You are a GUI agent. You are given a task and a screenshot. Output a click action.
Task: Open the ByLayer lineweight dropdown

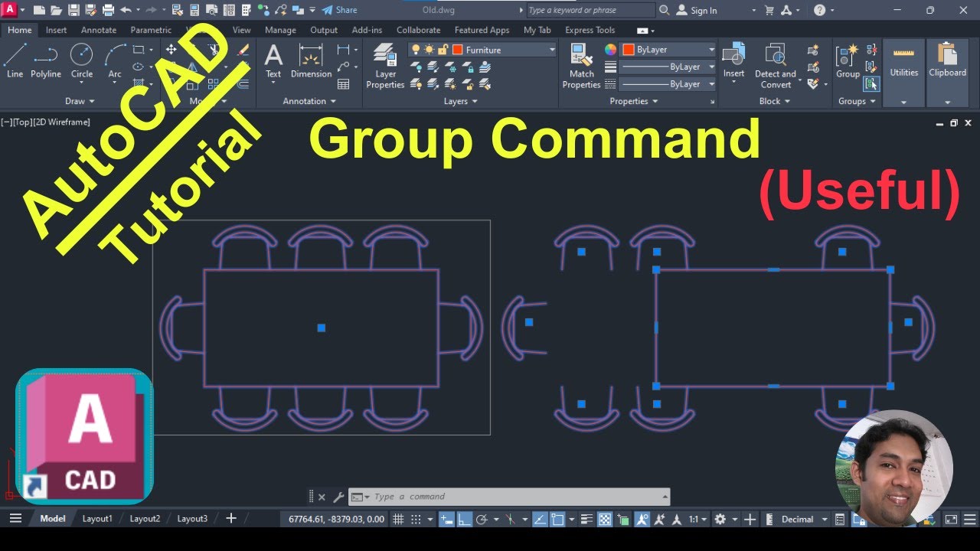tap(668, 67)
